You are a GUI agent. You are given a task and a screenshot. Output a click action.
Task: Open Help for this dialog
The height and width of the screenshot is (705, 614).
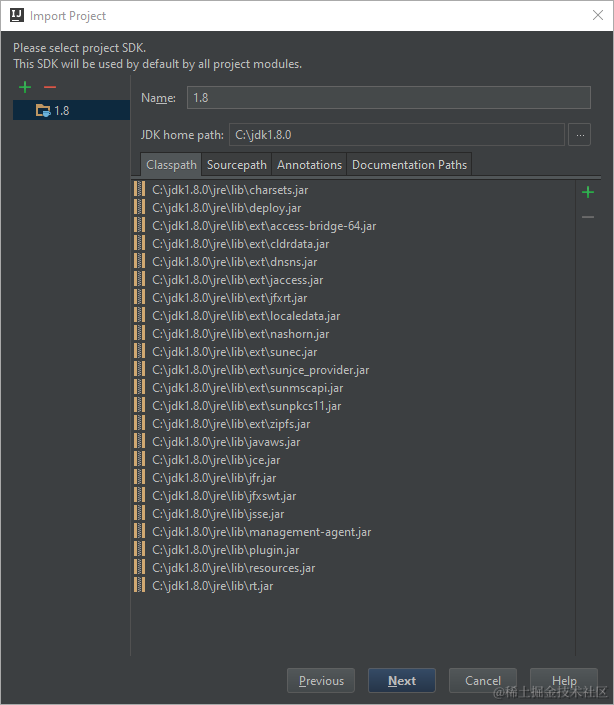564,681
